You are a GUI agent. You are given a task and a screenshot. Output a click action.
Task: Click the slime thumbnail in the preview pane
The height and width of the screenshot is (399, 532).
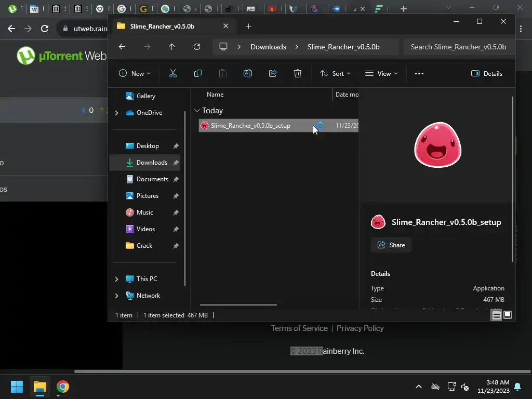437,145
